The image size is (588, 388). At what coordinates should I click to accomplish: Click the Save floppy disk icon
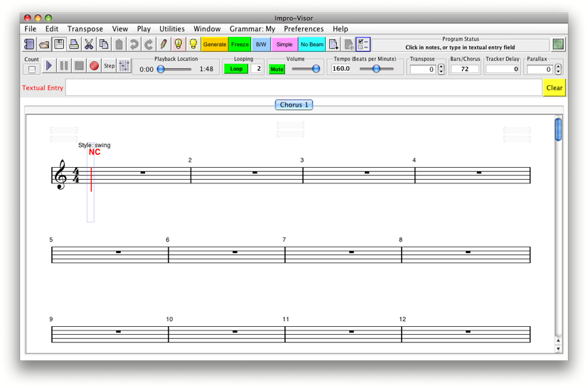coord(59,44)
